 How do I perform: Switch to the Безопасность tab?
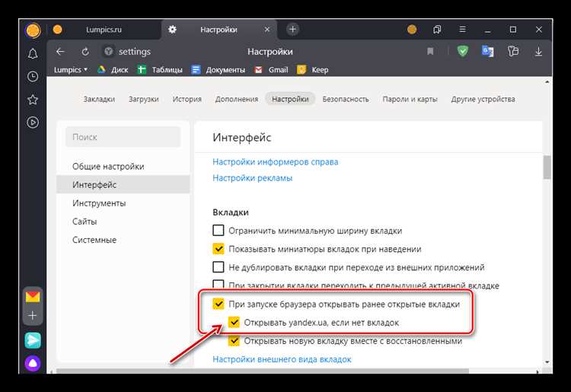[x=345, y=99]
